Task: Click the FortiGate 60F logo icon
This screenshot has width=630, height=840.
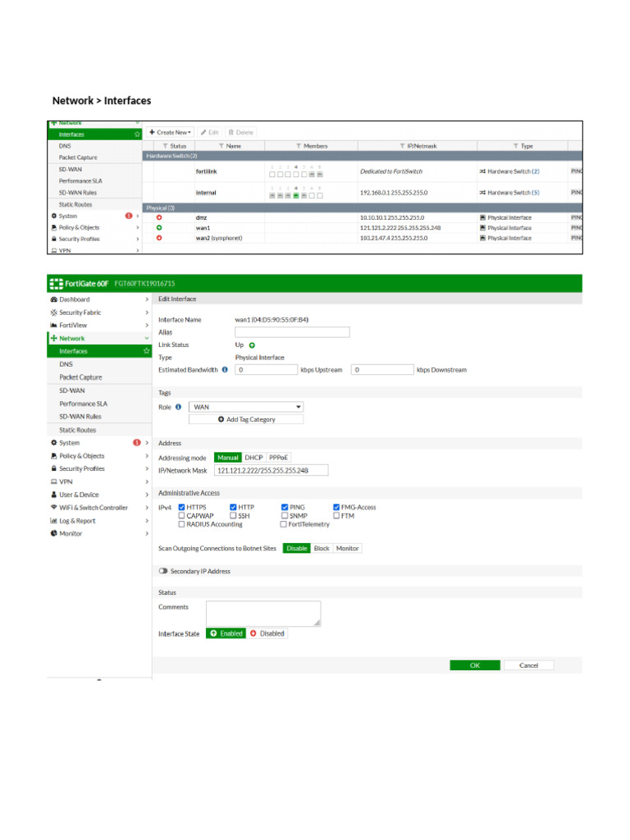Action: coord(57,283)
